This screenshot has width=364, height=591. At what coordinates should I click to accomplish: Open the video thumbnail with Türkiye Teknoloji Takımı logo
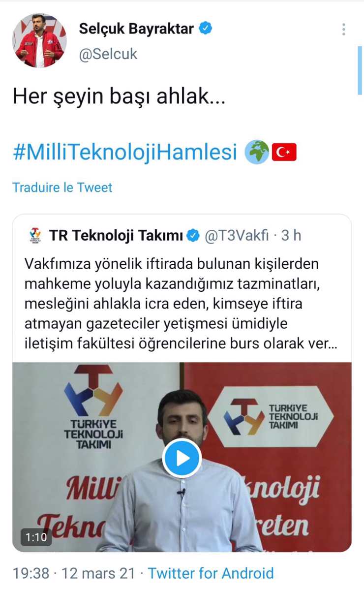pos(182,457)
